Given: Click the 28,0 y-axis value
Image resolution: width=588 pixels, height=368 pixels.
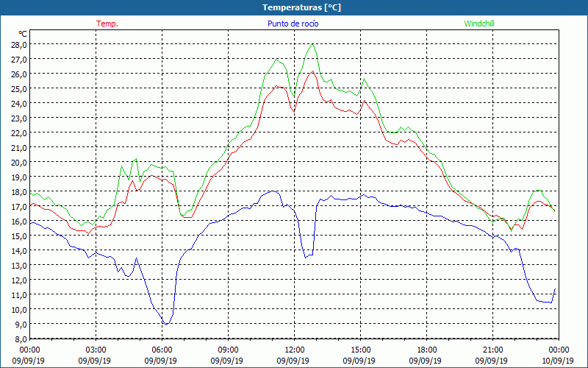Looking at the screenshot, I should (20, 45).
